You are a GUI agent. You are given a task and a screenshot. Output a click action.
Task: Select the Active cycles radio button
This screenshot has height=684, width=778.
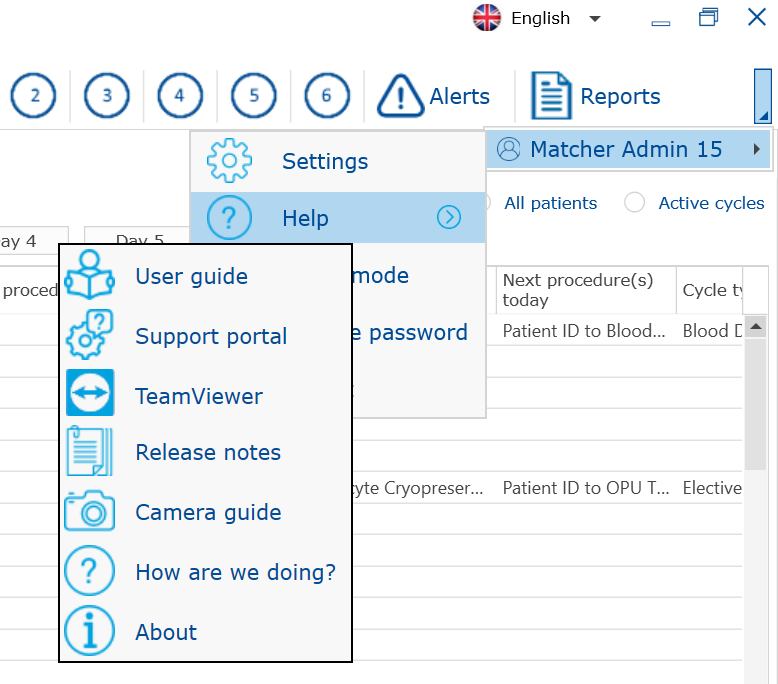pos(634,203)
